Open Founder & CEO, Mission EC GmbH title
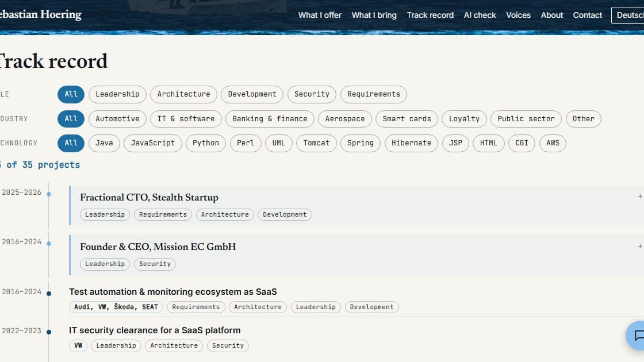The width and height of the screenshot is (644, 362). tap(158, 247)
